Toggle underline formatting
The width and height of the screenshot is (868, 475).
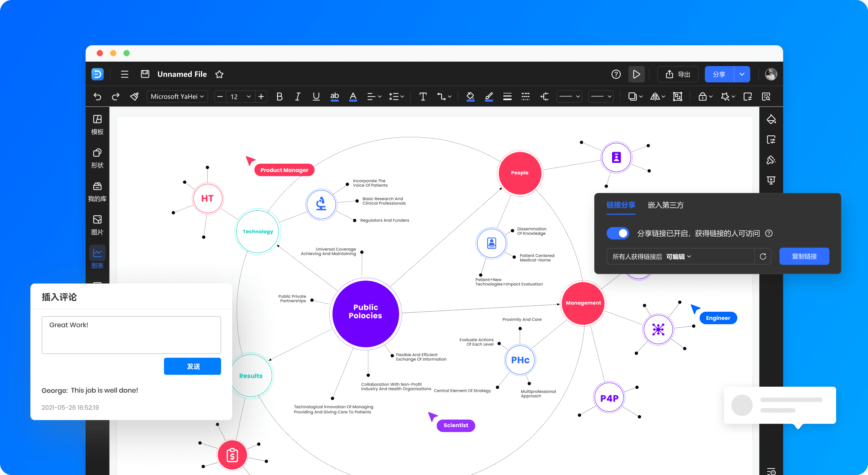point(316,96)
